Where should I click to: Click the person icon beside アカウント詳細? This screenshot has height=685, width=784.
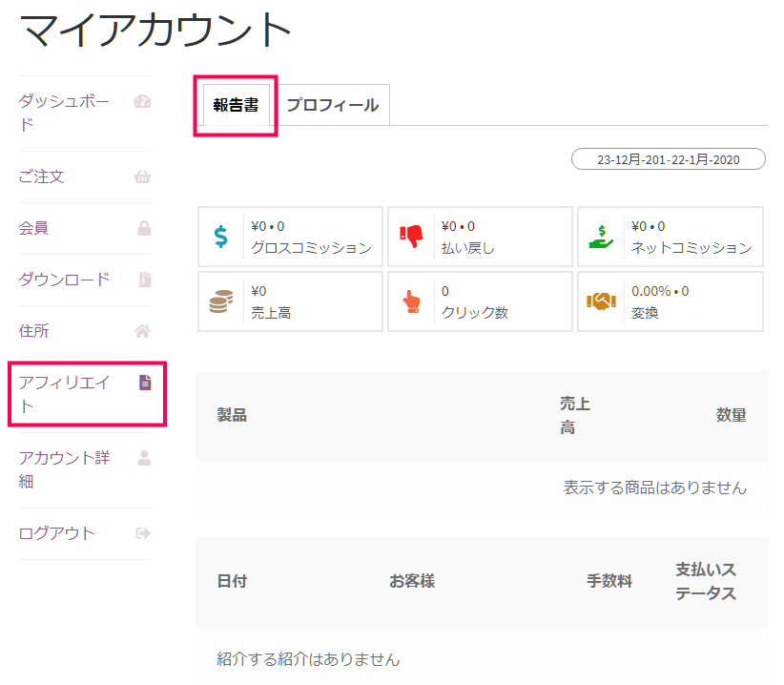click(x=144, y=458)
